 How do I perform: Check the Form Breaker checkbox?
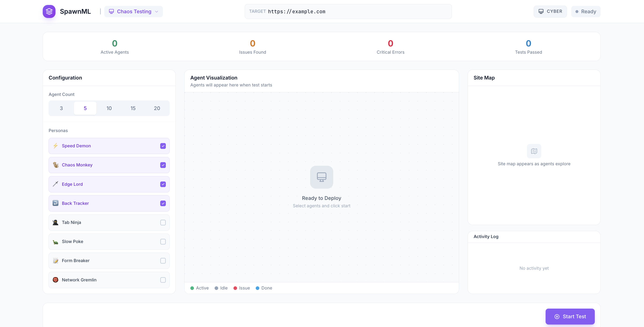coord(163,261)
